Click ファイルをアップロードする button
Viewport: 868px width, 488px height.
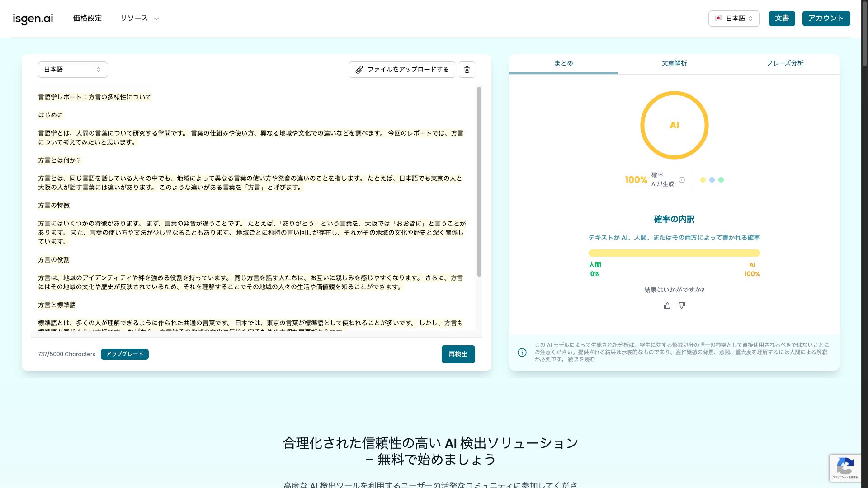tap(402, 70)
